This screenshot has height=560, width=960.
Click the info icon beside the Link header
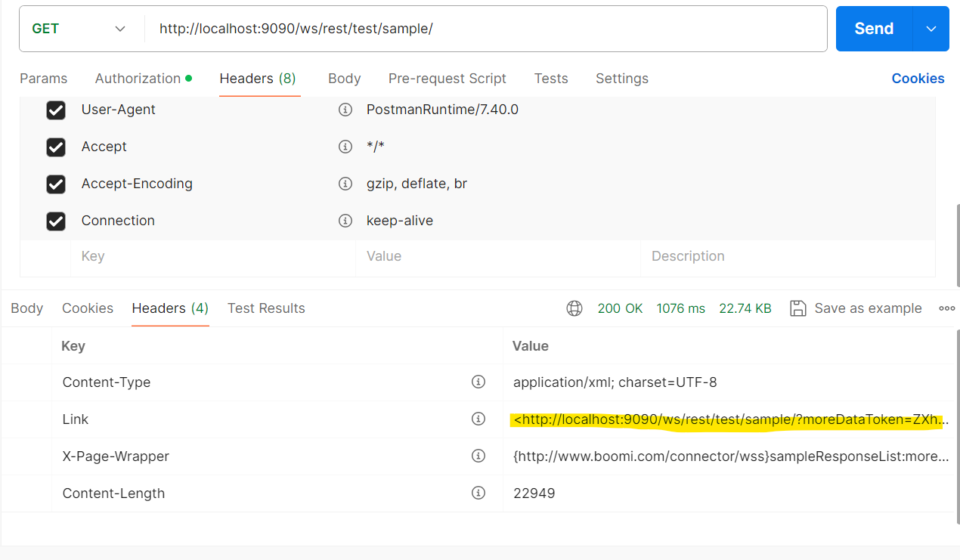(478, 419)
